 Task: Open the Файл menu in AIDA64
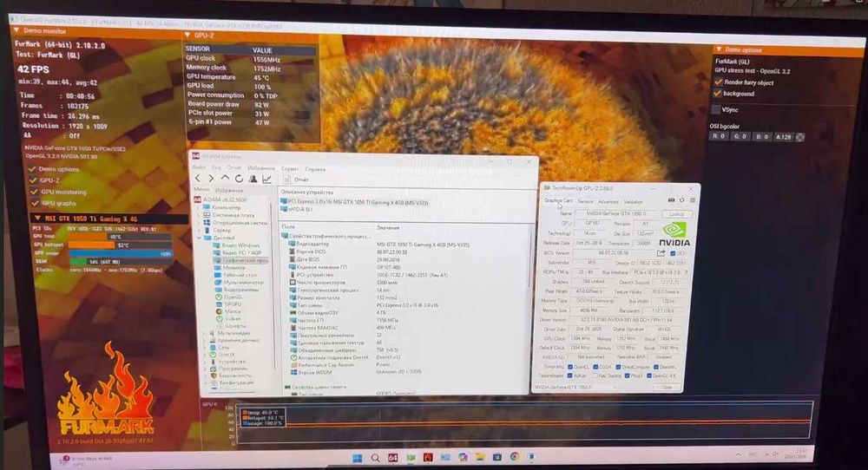click(x=198, y=167)
